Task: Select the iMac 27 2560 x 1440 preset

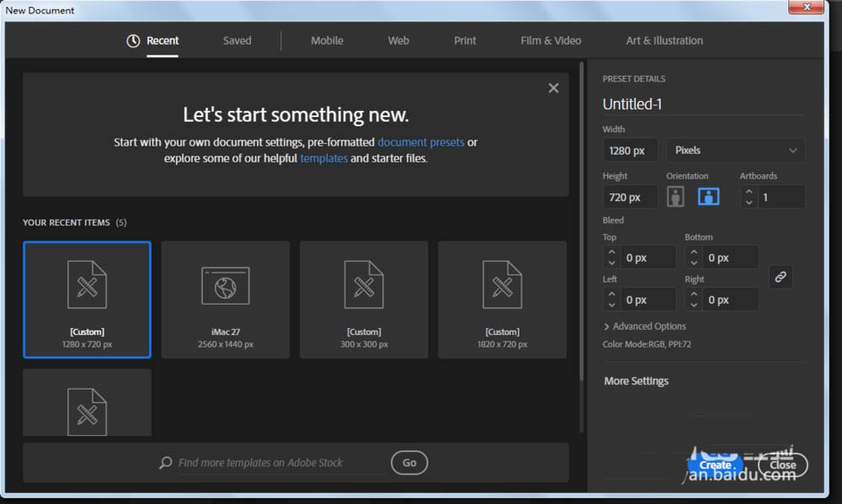Action: coord(226,300)
